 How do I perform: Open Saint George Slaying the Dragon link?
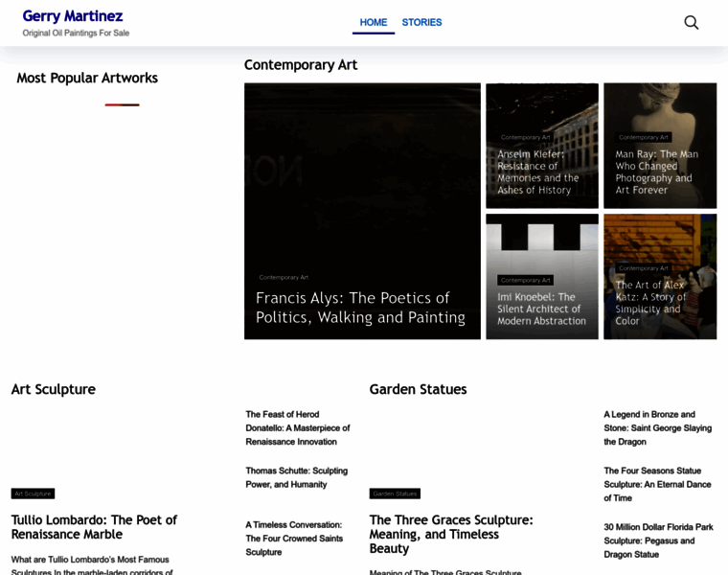(x=657, y=427)
